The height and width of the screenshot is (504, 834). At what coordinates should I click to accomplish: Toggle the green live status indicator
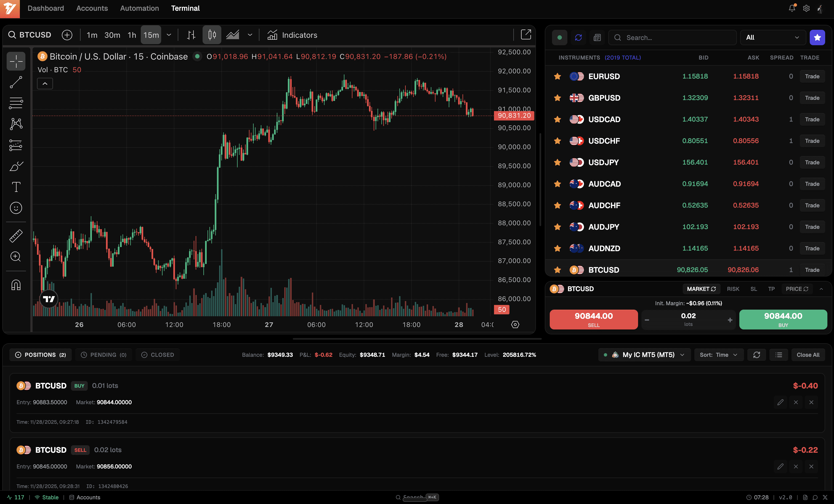click(x=559, y=37)
